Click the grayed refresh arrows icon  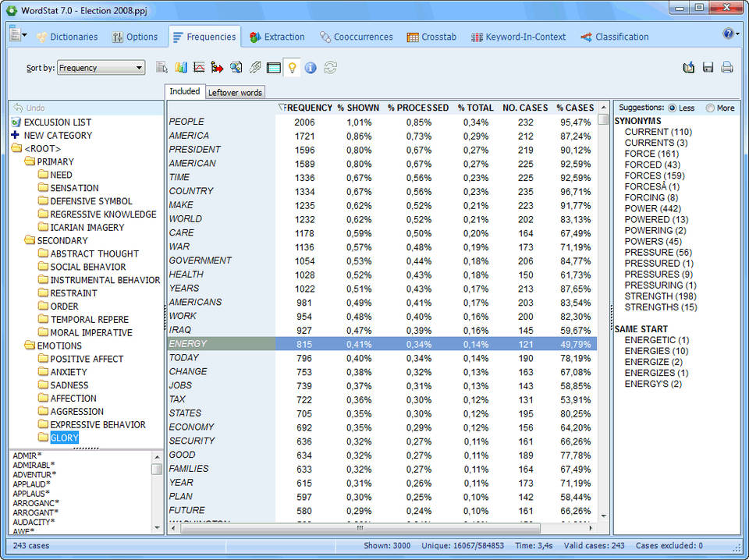pos(330,68)
